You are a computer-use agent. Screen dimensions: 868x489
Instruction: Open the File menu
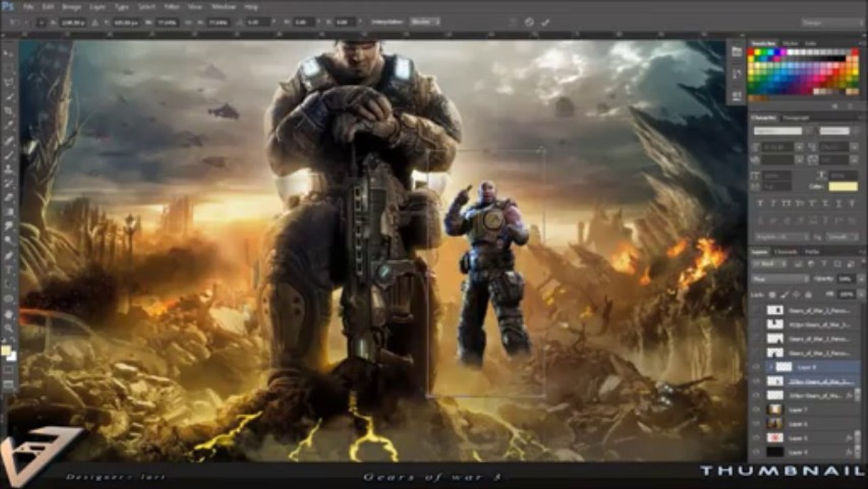point(29,7)
